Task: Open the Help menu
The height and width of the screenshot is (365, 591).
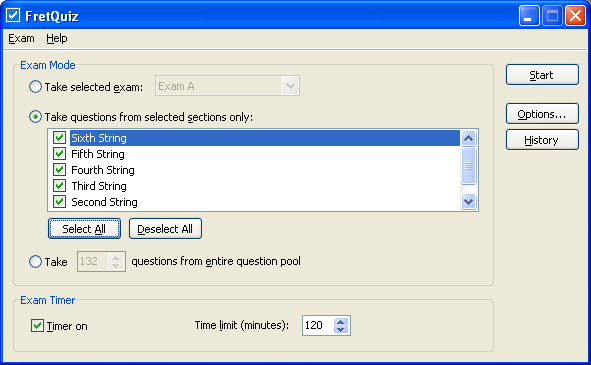Action: [x=57, y=38]
